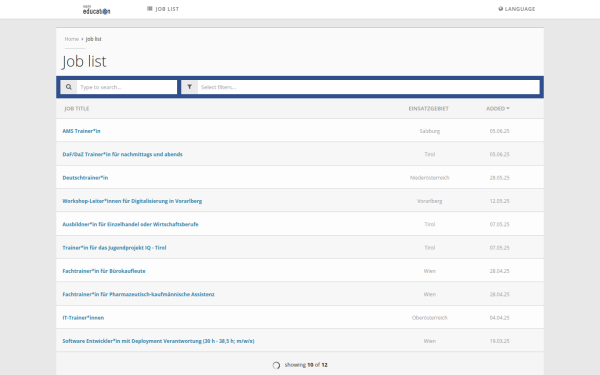Viewport: 600px width, 375px height.
Task: Click 'Vorarlberg' location cell
Action: pyautogui.click(x=430, y=201)
